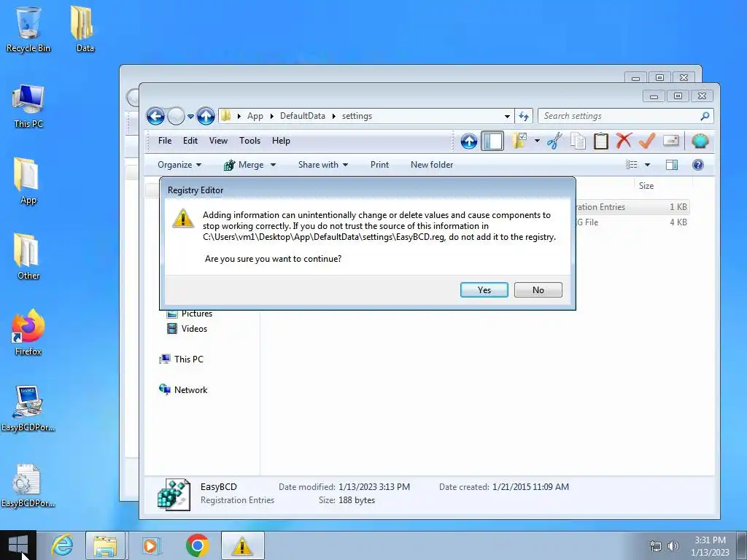
Task: Select This PC in navigation pane
Action: pos(181,359)
